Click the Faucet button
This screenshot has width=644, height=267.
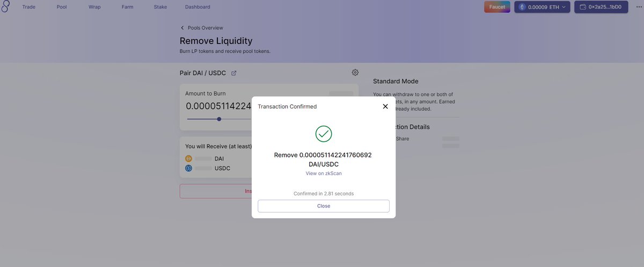pos(497,7)
